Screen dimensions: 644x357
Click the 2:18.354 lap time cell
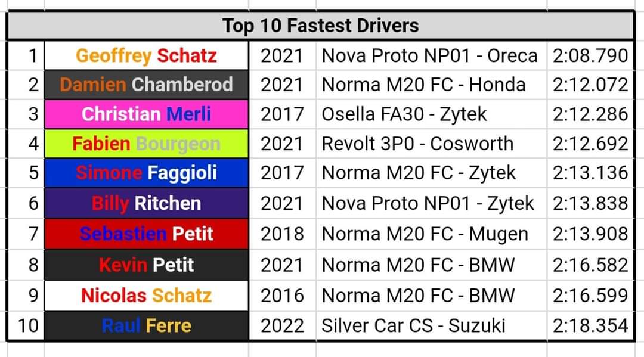[590, 325]
